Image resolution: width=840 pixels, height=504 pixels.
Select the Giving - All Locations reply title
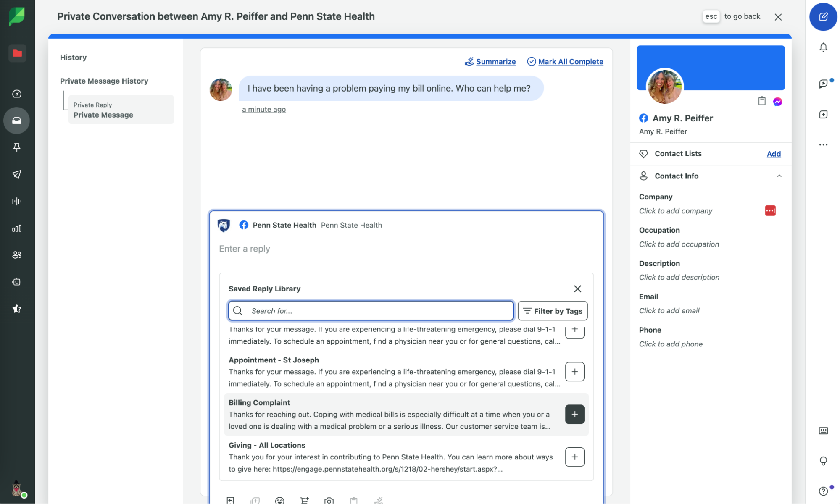pos(267,445)
